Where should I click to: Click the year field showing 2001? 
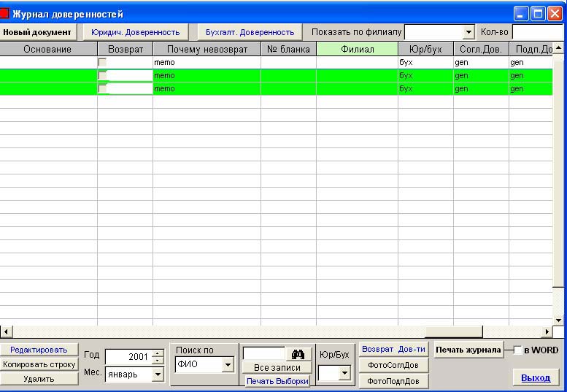tap(128, 357)
